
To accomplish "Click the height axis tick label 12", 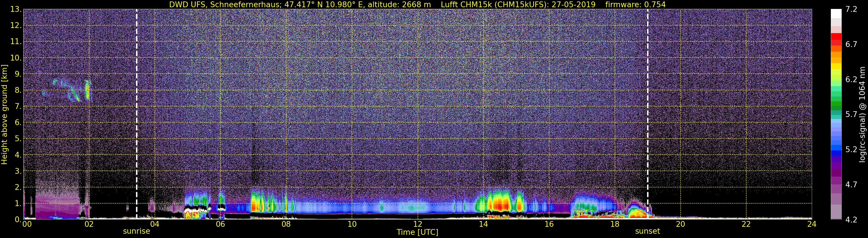I will point(16,26).
